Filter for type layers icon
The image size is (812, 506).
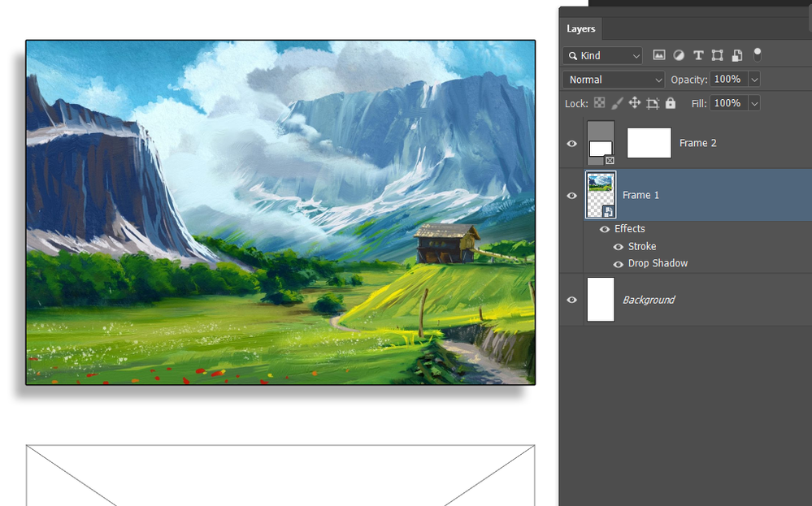click(x=698, y=55)
